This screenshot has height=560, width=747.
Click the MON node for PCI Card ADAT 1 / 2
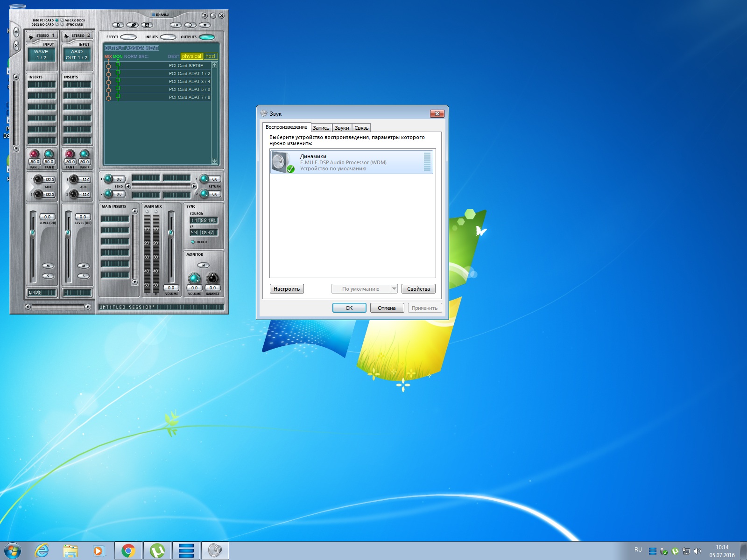coord(118,72)
